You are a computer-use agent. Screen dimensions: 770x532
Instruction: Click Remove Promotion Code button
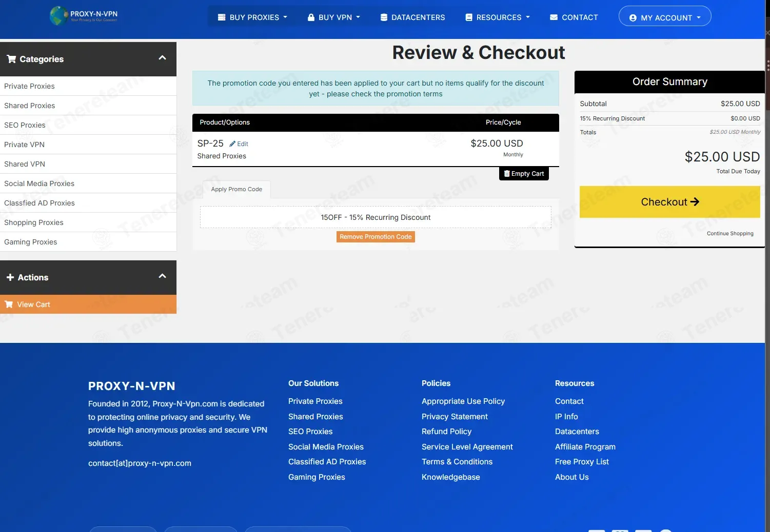[376, 237]
